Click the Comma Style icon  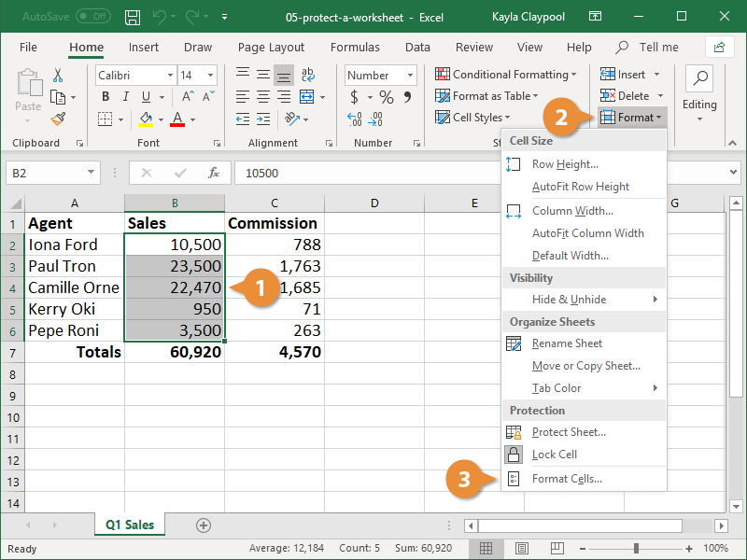[408, 96]
